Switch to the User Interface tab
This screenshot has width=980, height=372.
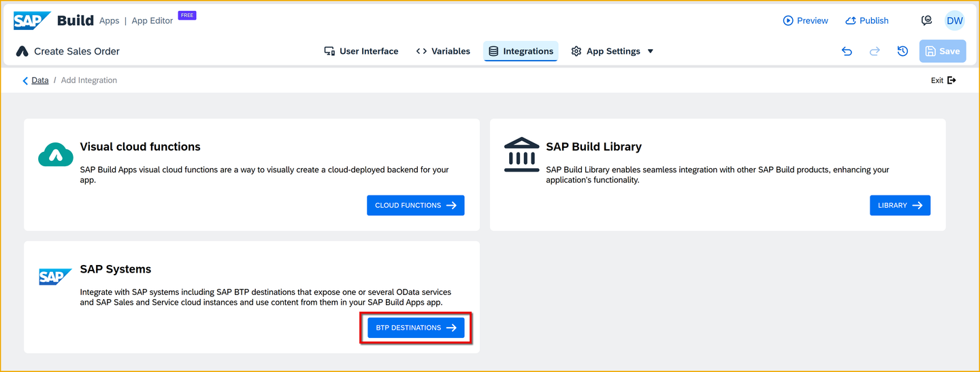point(361,51)
